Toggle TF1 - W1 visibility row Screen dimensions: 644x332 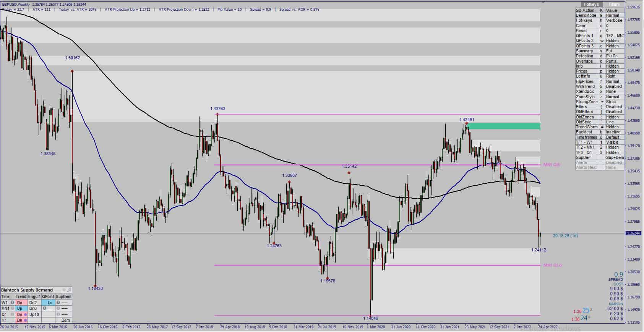pos(600,142)
